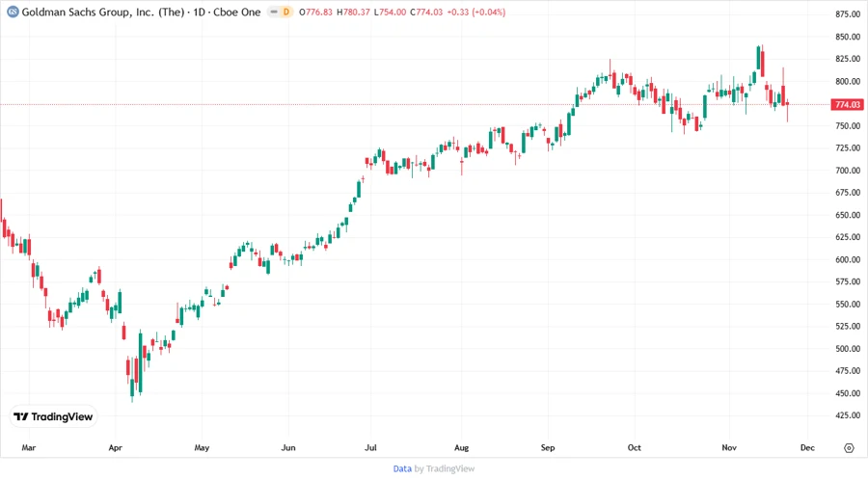Click the 625.00 price axis label
The width and height of the screenshot is (868, 480).
[848, 237]
